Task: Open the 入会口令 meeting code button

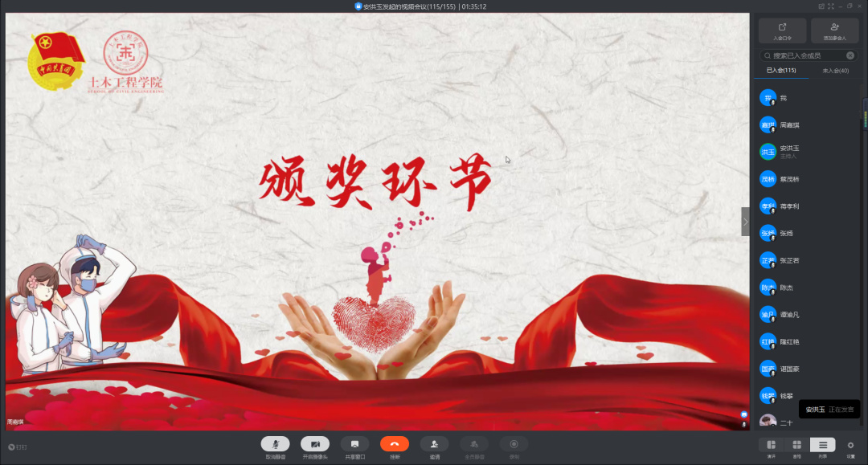Action: click(782, 31)
